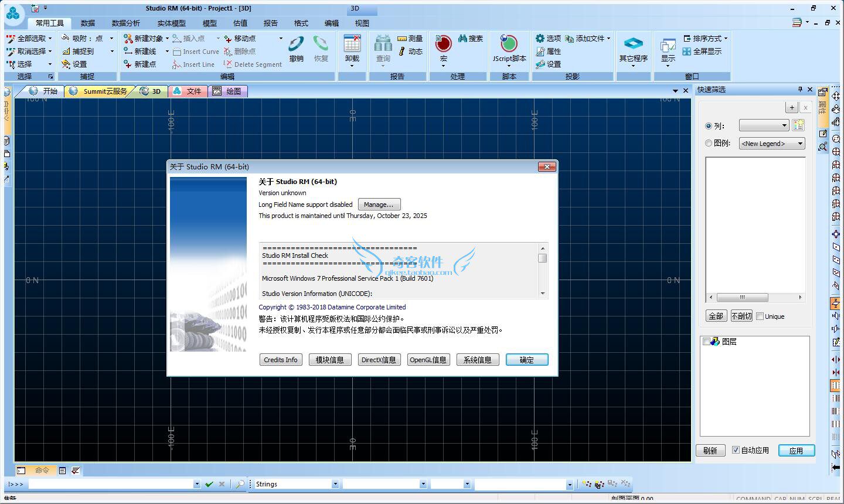The image size is (844, 504).
Task: Open the 实体模型 ribbon tab
Action: [171, 23]
